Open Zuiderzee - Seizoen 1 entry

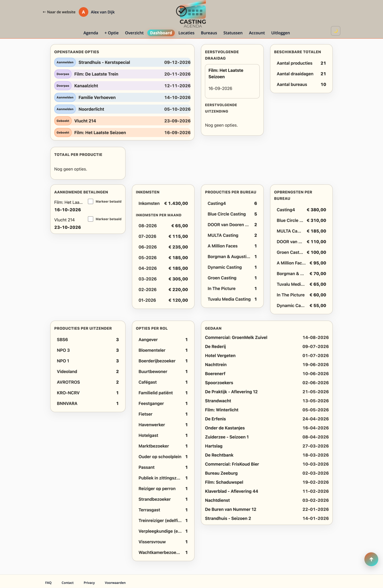[x=267, y=437]
